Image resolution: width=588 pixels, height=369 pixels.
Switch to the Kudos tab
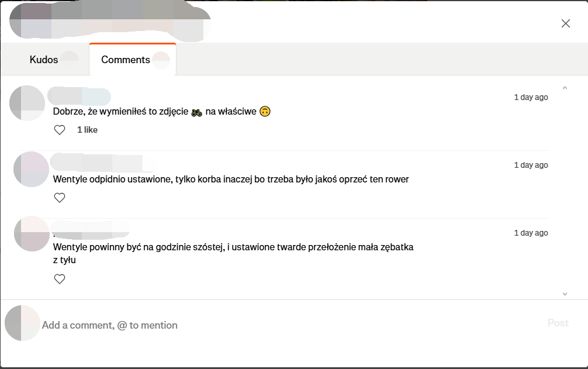(44, 60)
